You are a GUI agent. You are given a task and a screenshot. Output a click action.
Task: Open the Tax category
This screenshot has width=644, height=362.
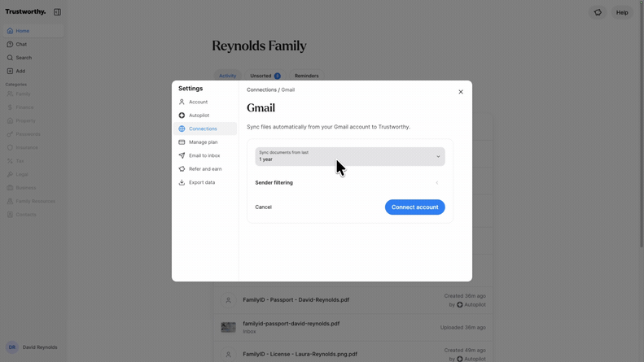coord(33,161)
